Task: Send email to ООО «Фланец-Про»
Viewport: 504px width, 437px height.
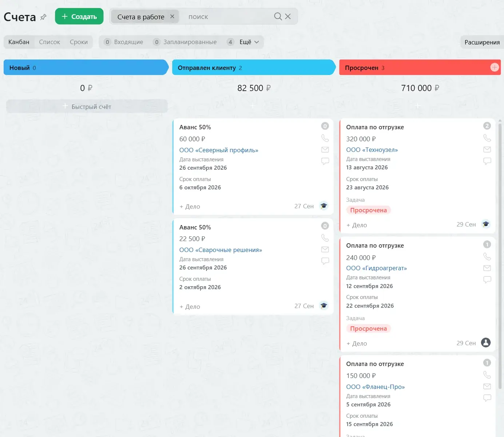Action: [487, 386]
